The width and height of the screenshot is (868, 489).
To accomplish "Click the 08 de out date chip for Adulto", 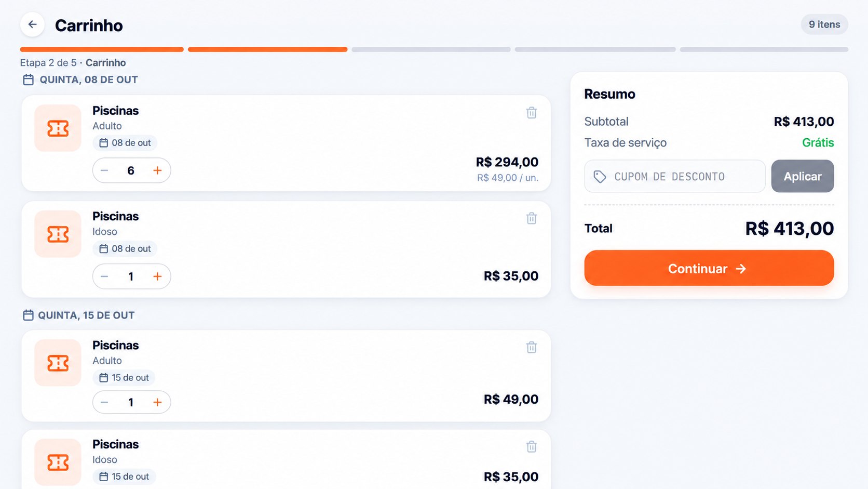I will pos(125,143).
